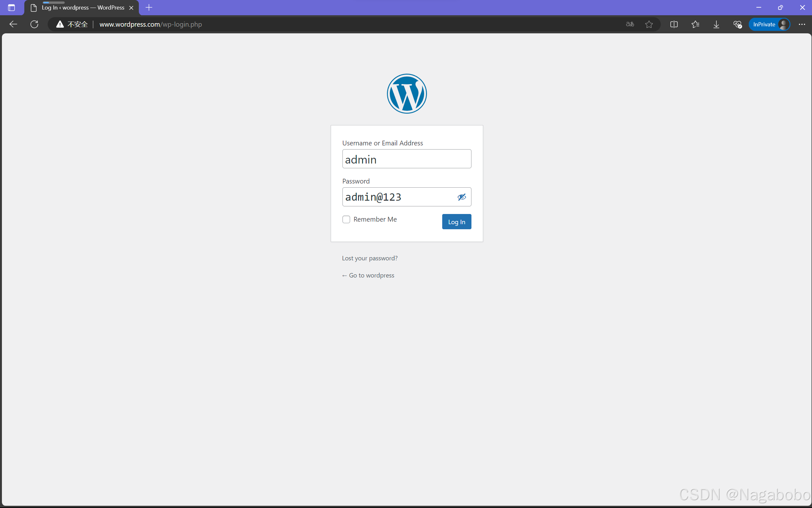
Task: Open the tab actions menu icon
Action: coord(11,7)
